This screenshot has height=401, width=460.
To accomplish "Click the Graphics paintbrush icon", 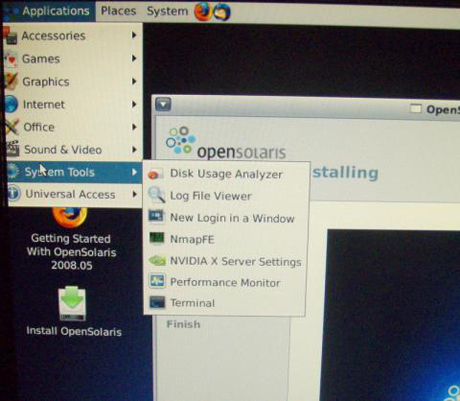I will [x=12, y=81].
